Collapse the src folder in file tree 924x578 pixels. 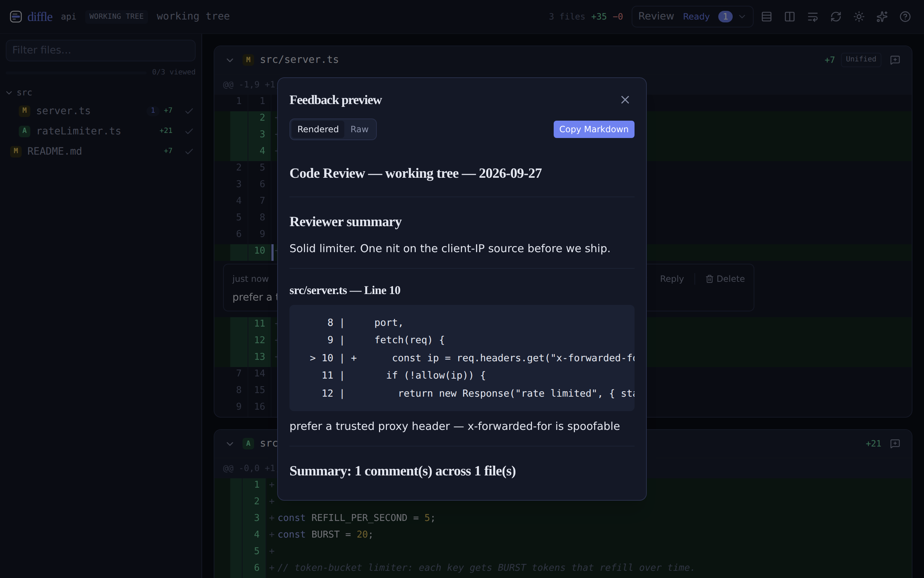pyautogui.click(x=9, y=92)
